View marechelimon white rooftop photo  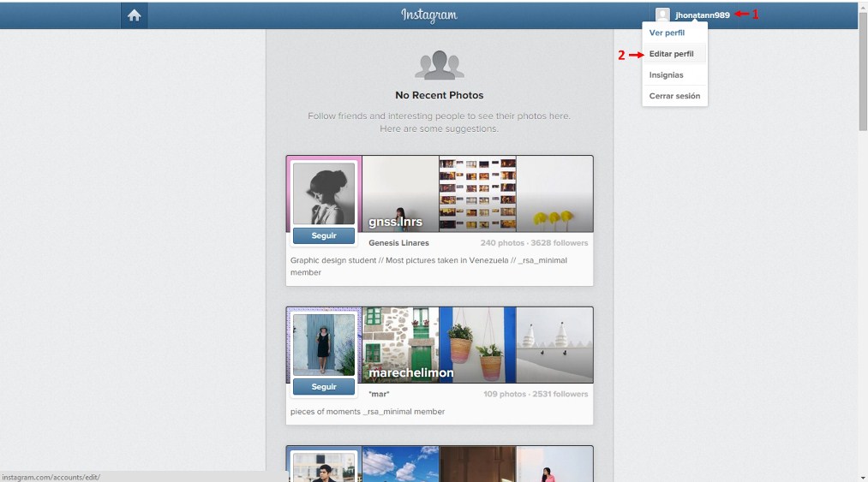tap(554, 345)
